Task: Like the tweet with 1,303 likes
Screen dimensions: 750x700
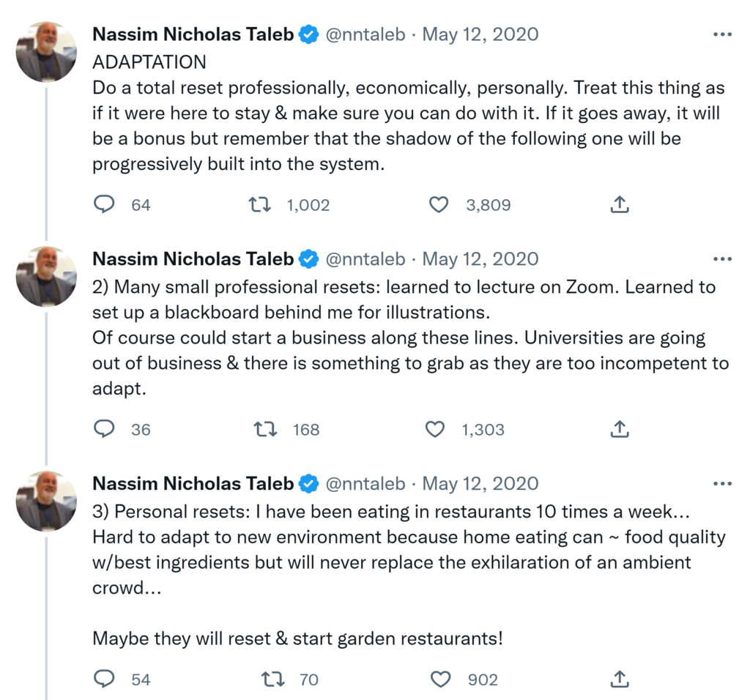Action: pyautogui.click(x=435, y=428)
